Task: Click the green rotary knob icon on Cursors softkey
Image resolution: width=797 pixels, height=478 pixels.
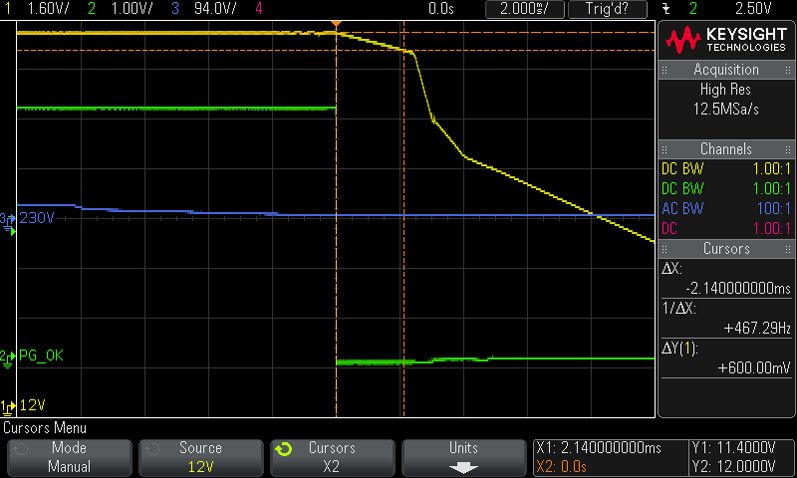Action: [x=284, y=449]
